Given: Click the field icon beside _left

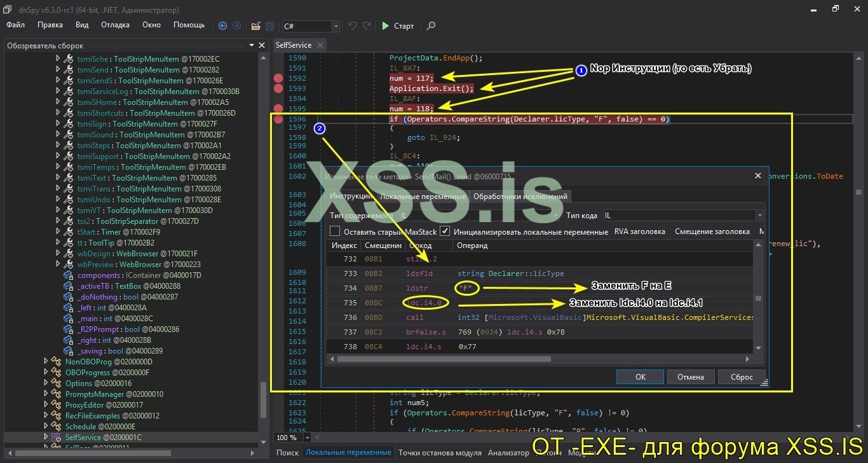Looking at the screenshot, I should point(69,308).
